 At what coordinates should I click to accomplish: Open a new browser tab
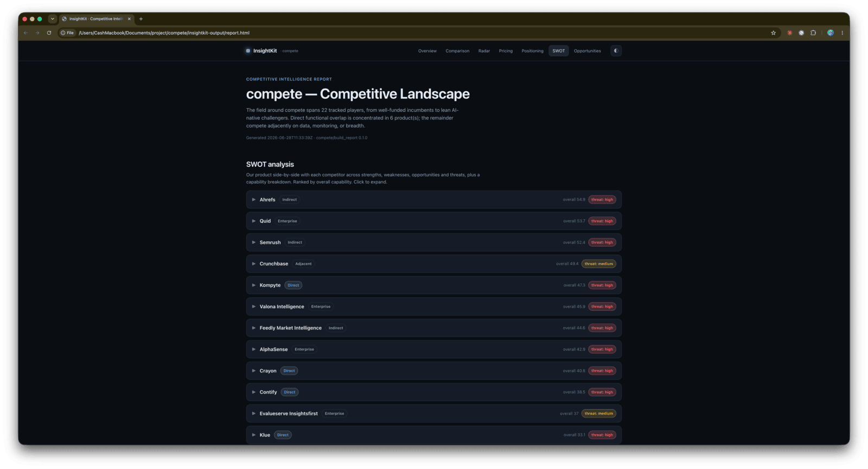point(141,19)
